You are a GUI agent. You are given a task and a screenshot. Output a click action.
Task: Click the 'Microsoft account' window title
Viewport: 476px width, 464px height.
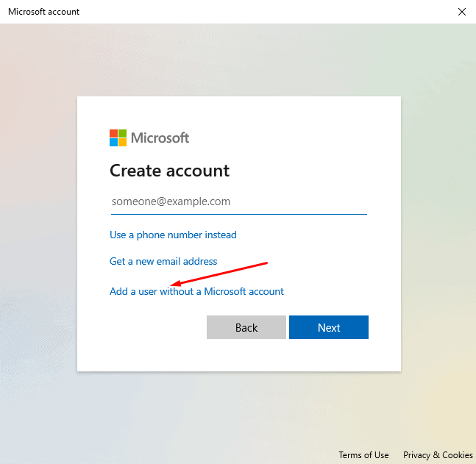(43, 12)
